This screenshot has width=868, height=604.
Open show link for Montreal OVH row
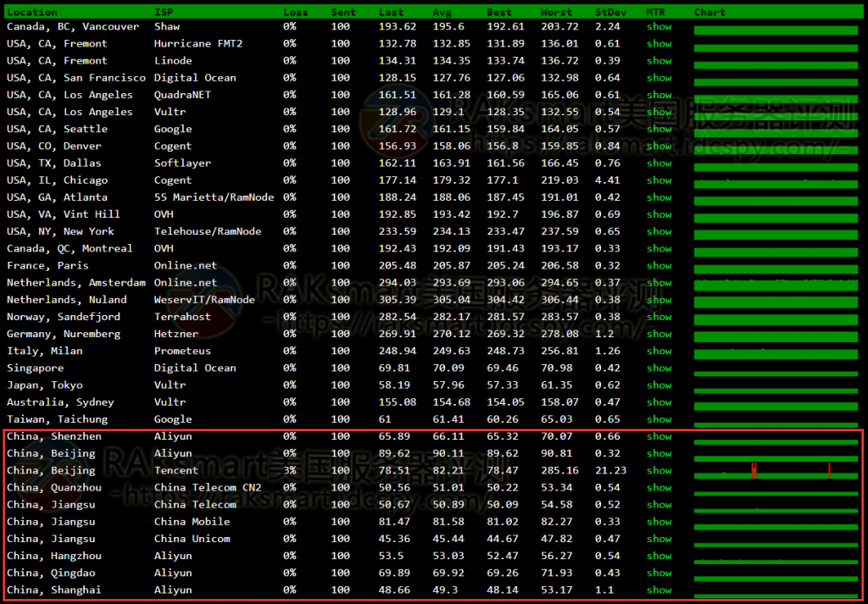point(659,248)
